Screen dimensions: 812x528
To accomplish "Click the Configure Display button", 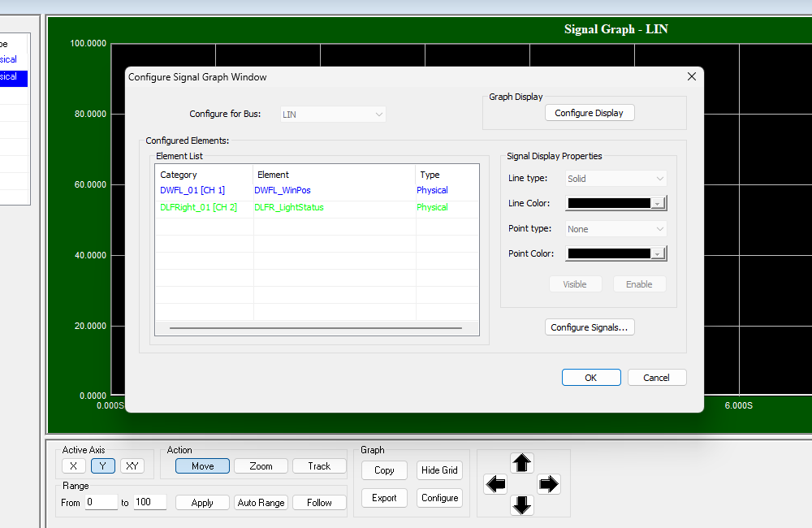I will point(590,113).
